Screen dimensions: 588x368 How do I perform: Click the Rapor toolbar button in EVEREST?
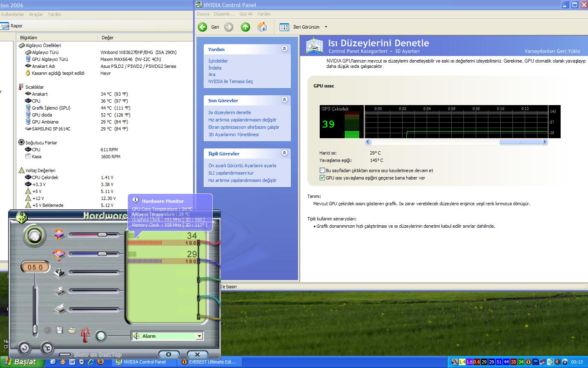pos(12,26)
